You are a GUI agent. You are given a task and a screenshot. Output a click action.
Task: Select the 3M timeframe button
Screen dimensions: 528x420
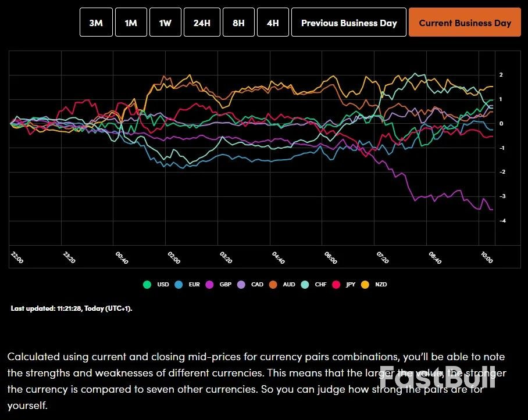click(96, 22)
